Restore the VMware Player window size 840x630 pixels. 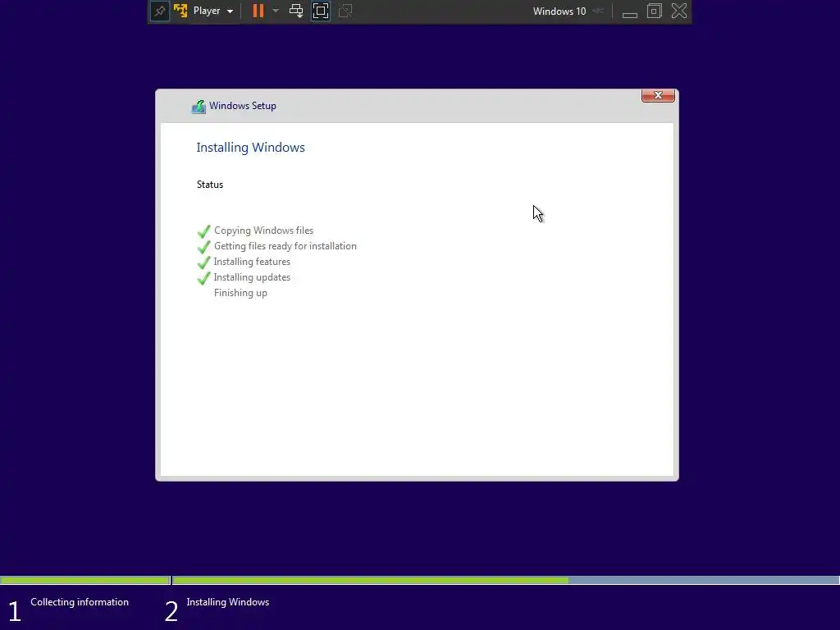[x=654, y=11]
